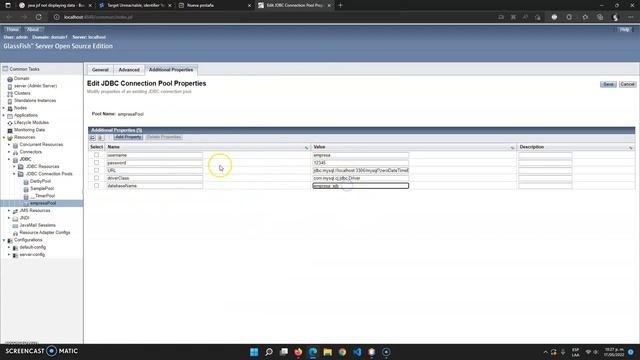Click the deselect-all icon in the table toolbar

[x=101, y=138]
